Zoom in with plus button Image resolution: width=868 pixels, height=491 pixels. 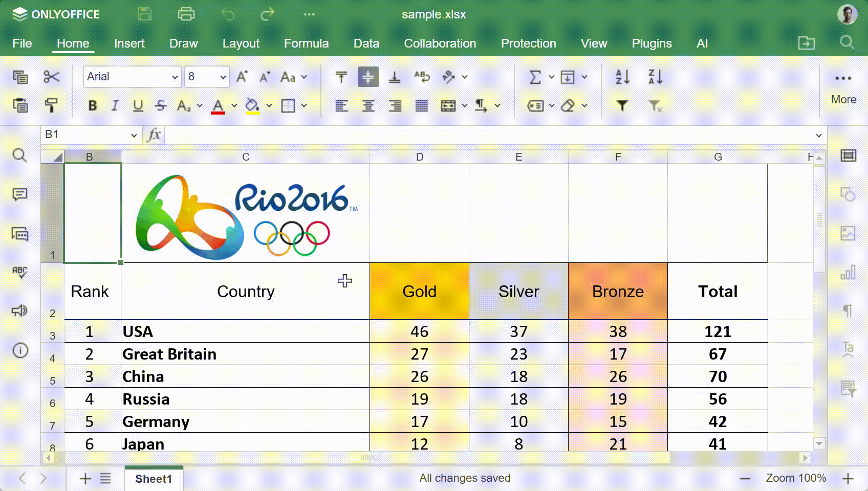click(848, 479)
